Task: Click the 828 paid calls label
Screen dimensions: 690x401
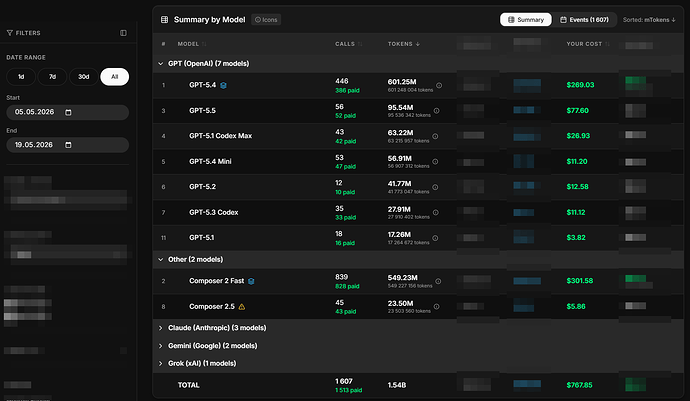Action: 347,287
